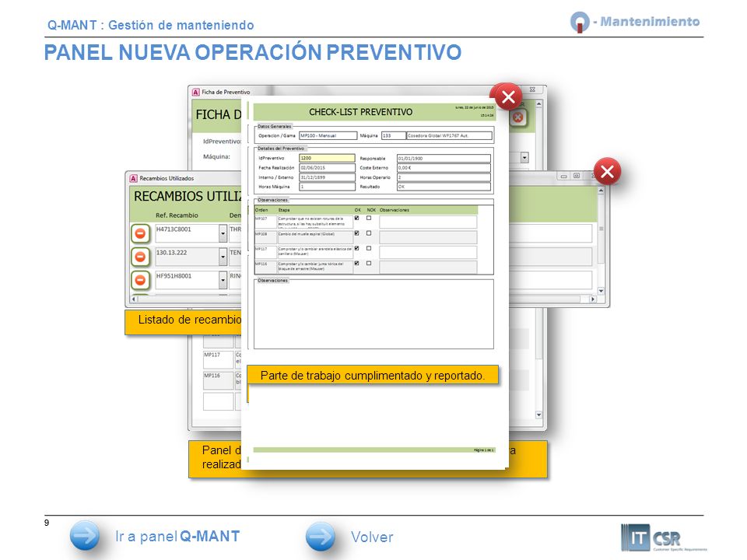Viewport: 747px width, 560px height.
Task: Open the Máquina dropdown in Ficha de Preventivo
Action: [x=524, y=157]
